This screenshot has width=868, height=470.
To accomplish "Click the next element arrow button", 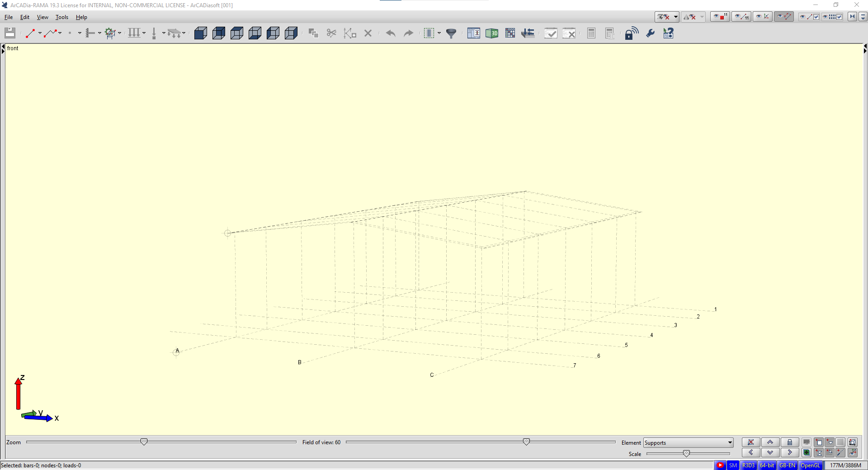I will [x=789, y=452].
